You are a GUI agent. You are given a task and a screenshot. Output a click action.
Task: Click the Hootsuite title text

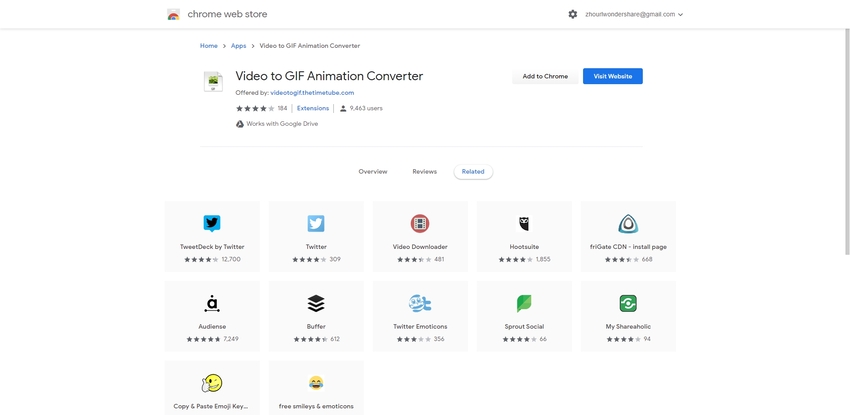tap(524, 247)
